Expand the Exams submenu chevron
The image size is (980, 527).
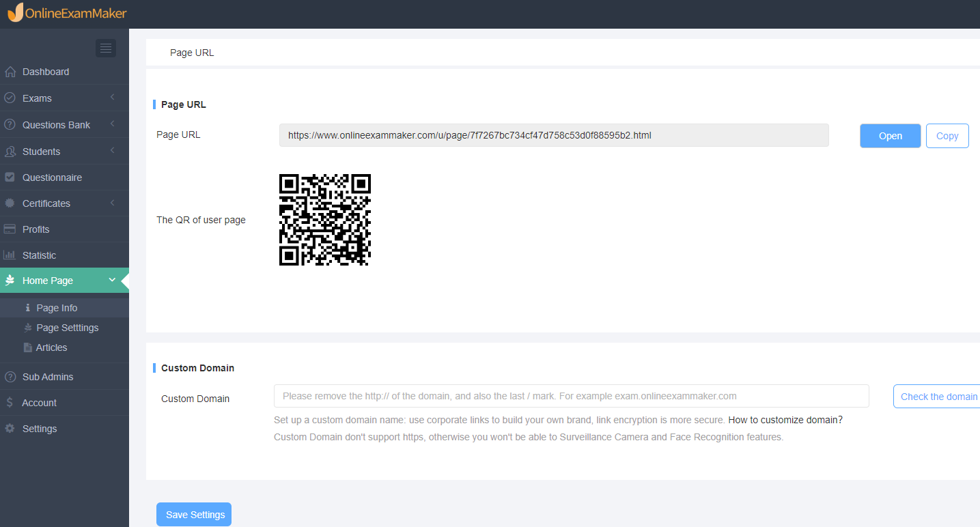pyautogui.click(x=112, y=98)
